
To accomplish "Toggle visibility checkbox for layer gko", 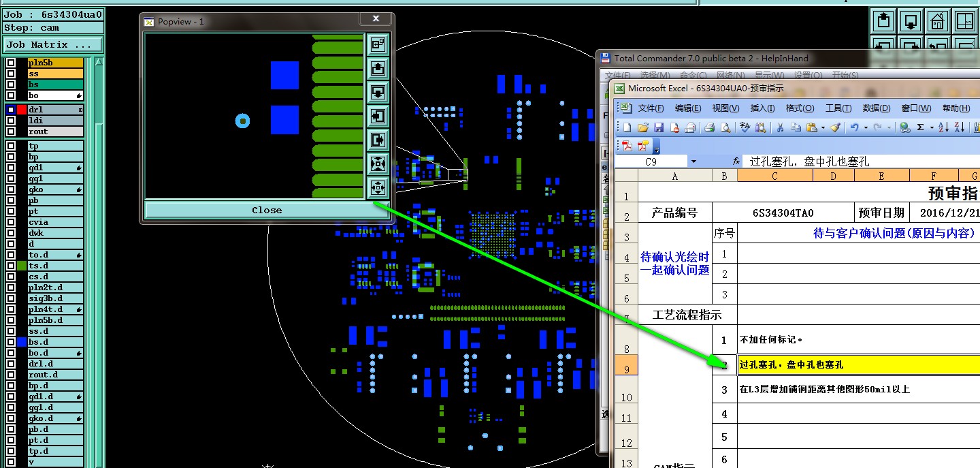I will pos(11,189).
